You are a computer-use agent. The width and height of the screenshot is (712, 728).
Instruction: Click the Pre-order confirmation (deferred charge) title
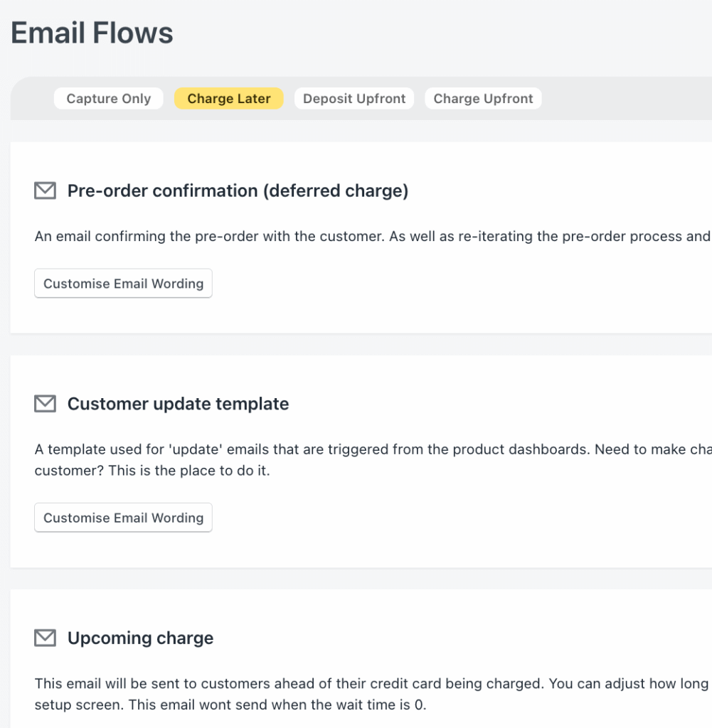[238, 191]
